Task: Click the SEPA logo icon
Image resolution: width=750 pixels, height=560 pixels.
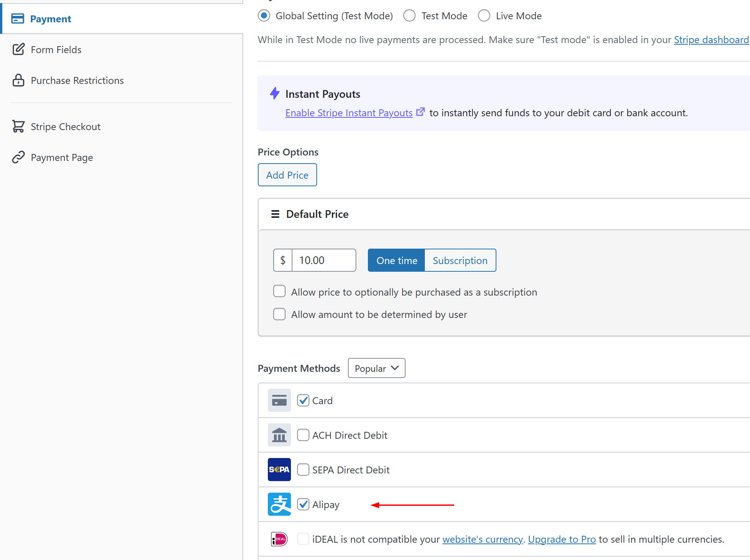Action: tap(279, 470)
